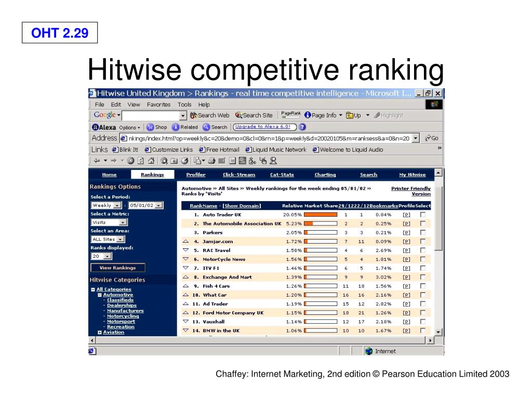This screenshot has height=399, width=532.
Task: Tick the Select checkbox for The Automobile Association UK
Action: [x=423, y=223]
